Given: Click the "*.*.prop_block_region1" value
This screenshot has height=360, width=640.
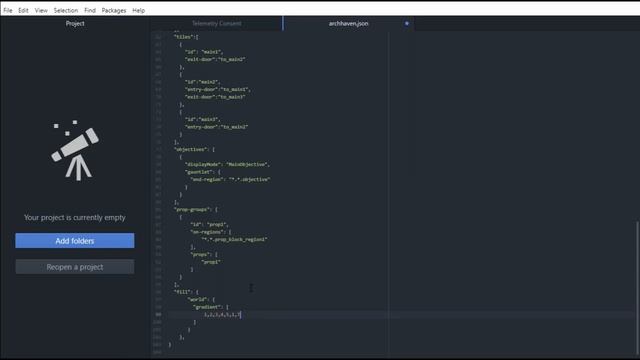Looking at the screenshot, I should (x=234, y=240).
